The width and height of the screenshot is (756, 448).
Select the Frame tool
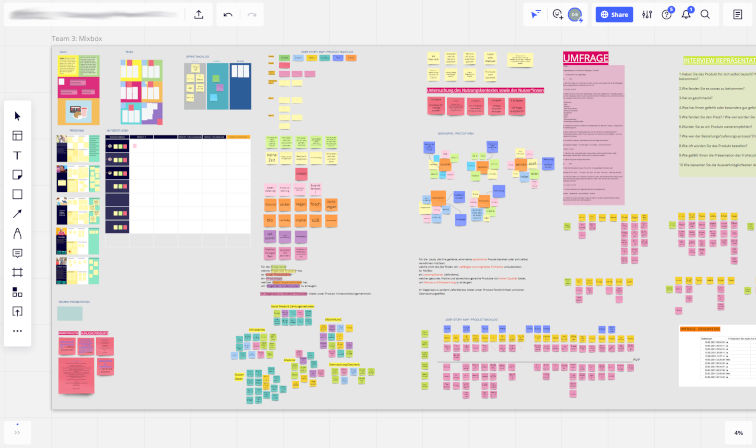click(x=17, y=272)
